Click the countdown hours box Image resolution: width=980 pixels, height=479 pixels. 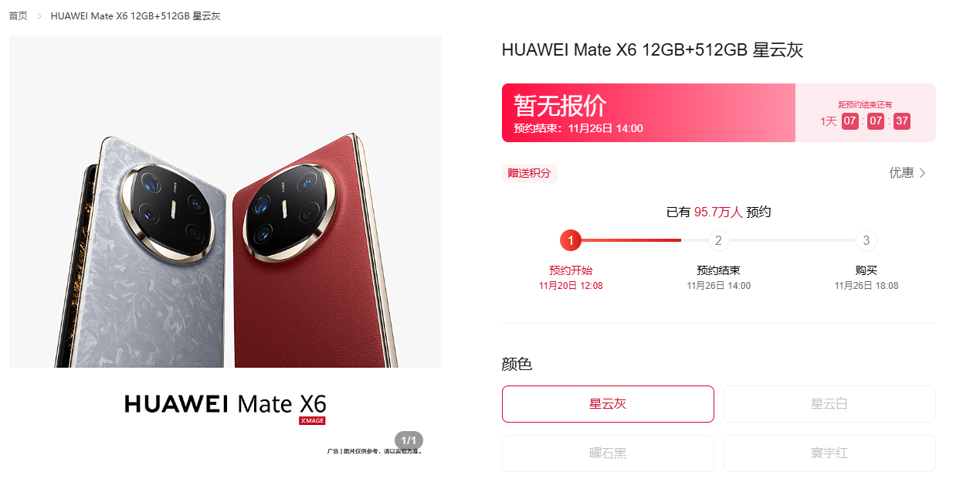point(850,121)
